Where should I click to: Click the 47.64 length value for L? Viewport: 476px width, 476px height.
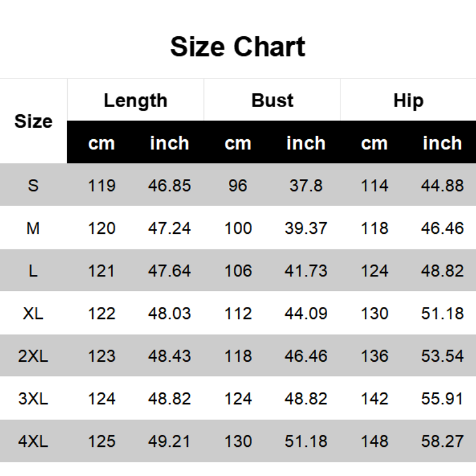(x=170, y=271)
